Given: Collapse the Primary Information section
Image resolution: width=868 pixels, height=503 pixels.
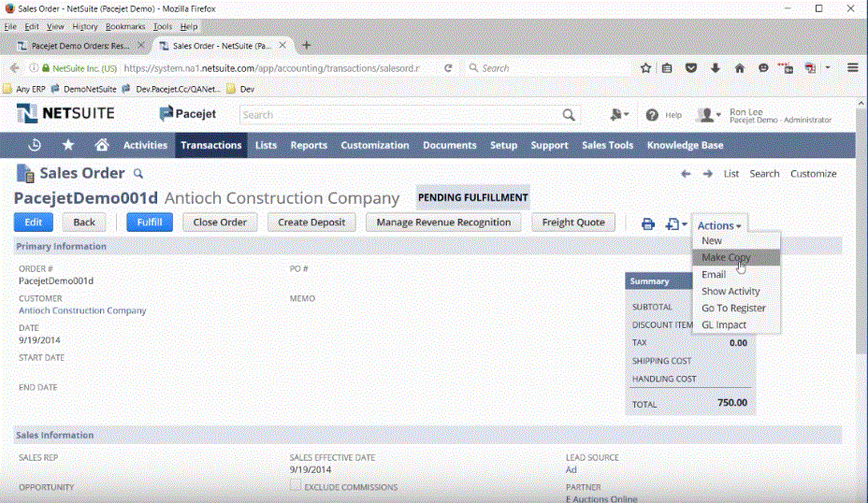Looking at the screenshot, I should [x=62, y=246].
